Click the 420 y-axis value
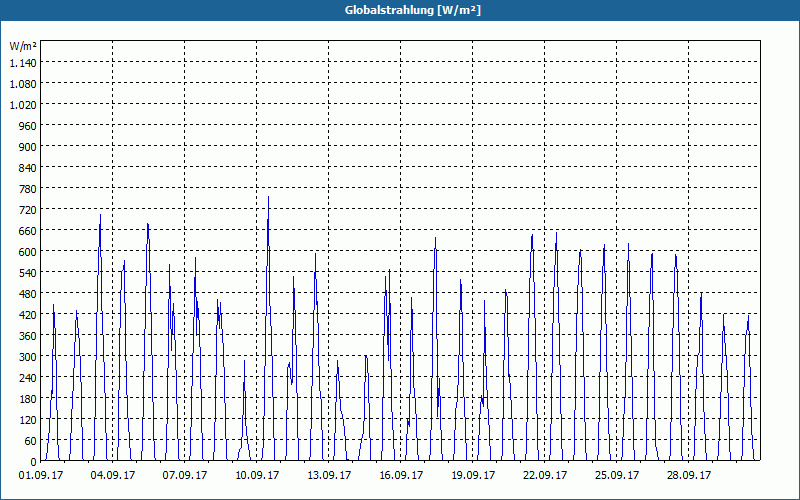The width and height of the screenshot is (800, 500). (29, 315)
